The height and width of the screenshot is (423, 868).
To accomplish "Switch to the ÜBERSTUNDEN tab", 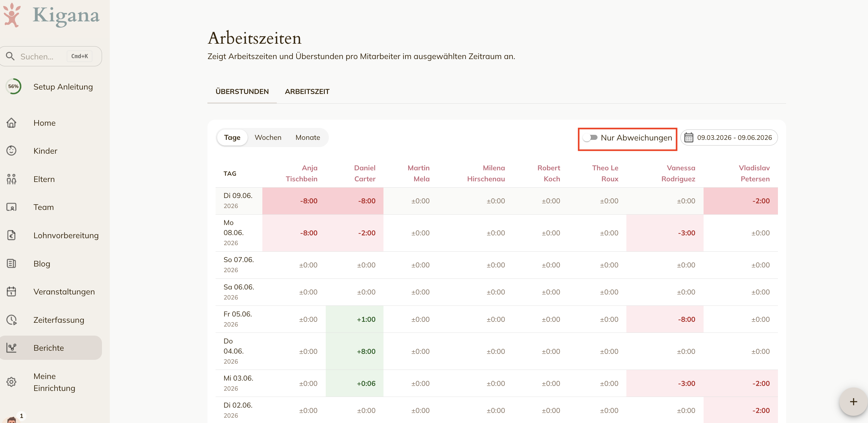I will pos(242,91).
